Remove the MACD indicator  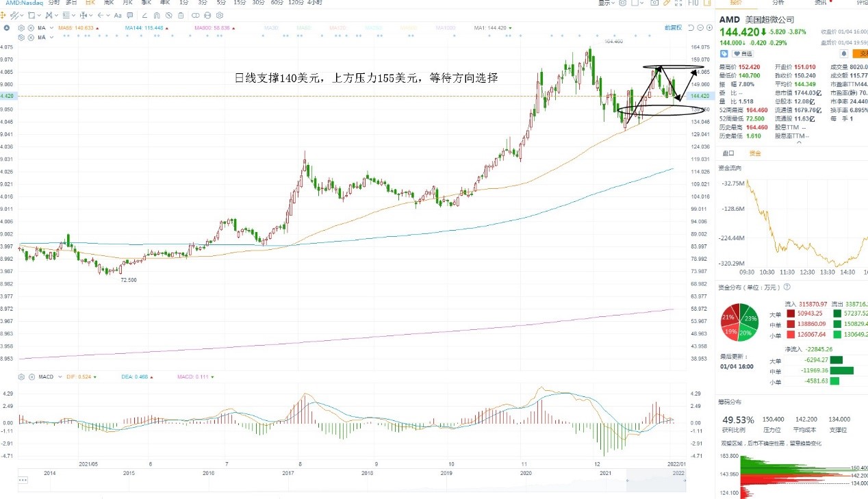[31, 376]
